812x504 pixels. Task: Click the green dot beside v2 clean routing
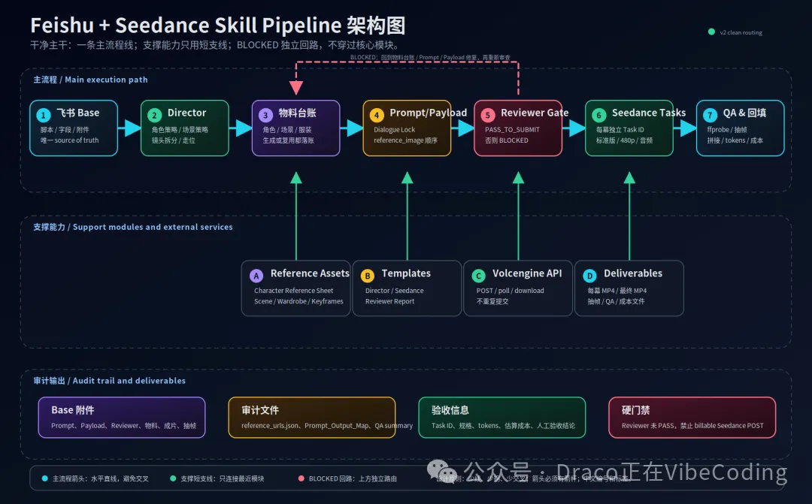[x=711, y=32]
